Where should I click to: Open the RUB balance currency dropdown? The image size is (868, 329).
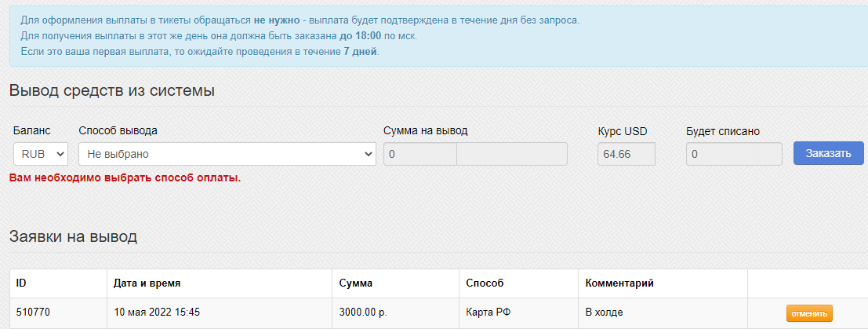coord(41,154)
